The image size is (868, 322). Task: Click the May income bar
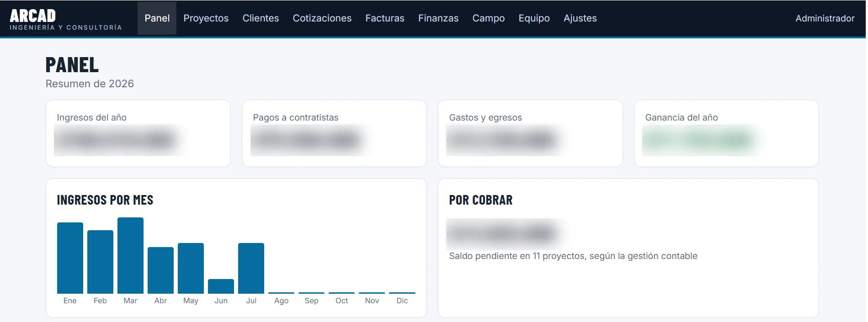(191, 268)
